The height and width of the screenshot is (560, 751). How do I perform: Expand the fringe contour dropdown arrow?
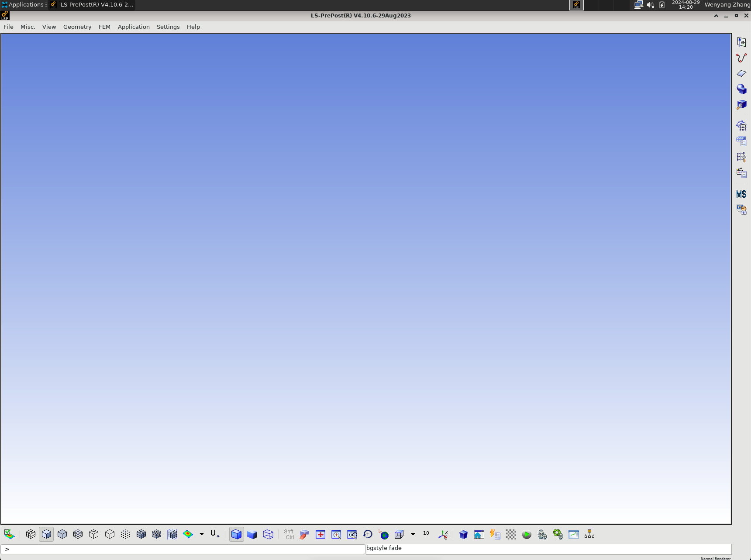(202, 534)
